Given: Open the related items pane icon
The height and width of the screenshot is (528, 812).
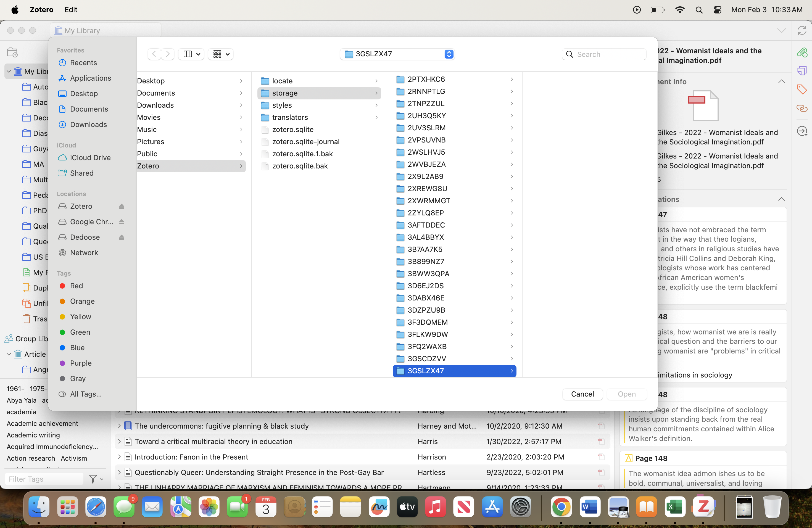Looking at the screenshot, I should pos(802,108).
